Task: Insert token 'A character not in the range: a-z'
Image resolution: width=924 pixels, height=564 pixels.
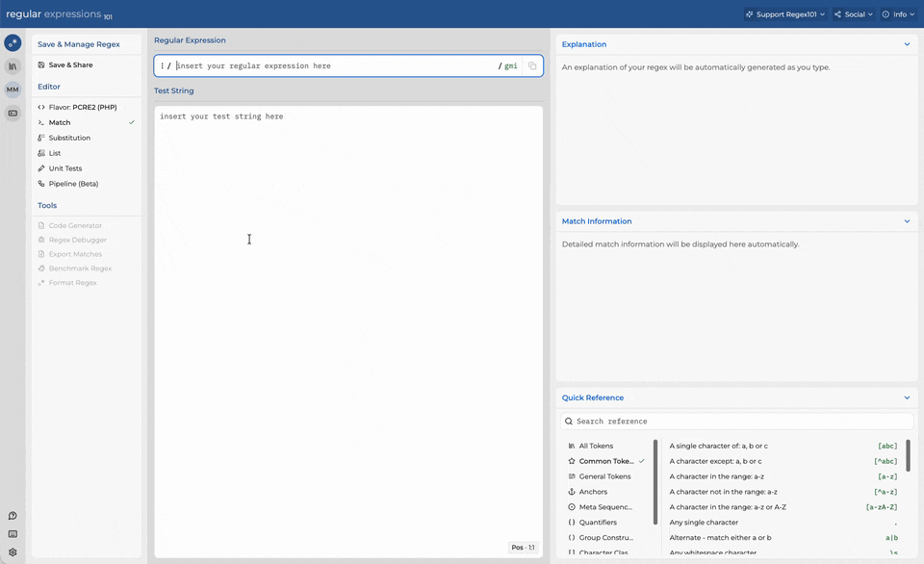Action: tap(783, 492)
